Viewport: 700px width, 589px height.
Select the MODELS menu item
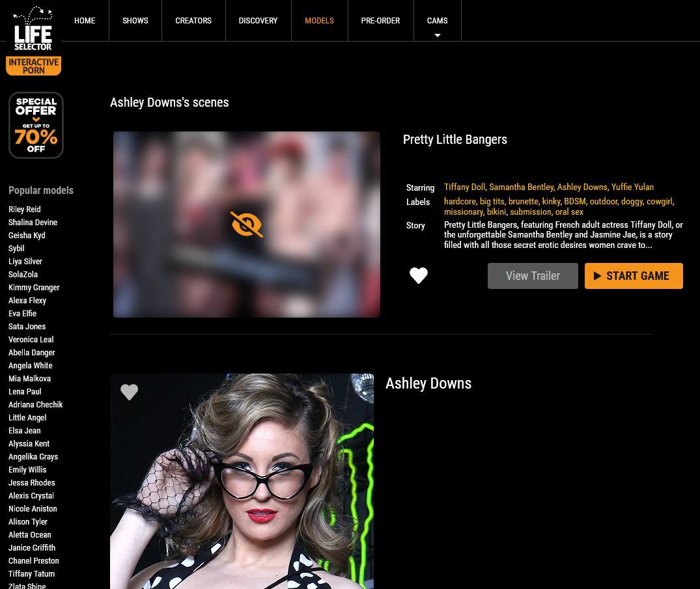pos(319,21)
